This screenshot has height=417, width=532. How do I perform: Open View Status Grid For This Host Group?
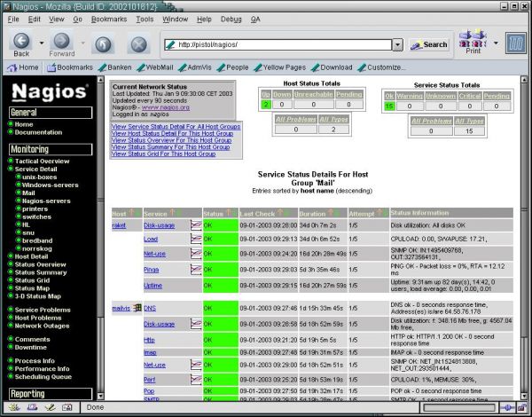(163, 154)
